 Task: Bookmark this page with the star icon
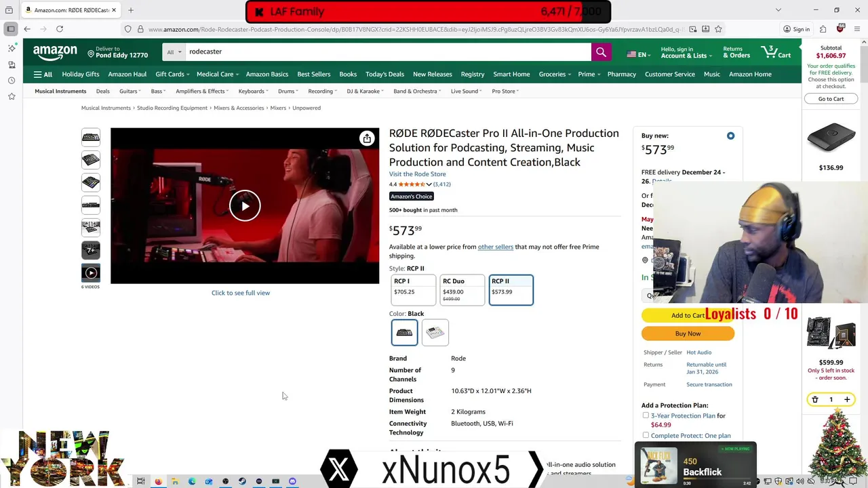pos(718,29)
